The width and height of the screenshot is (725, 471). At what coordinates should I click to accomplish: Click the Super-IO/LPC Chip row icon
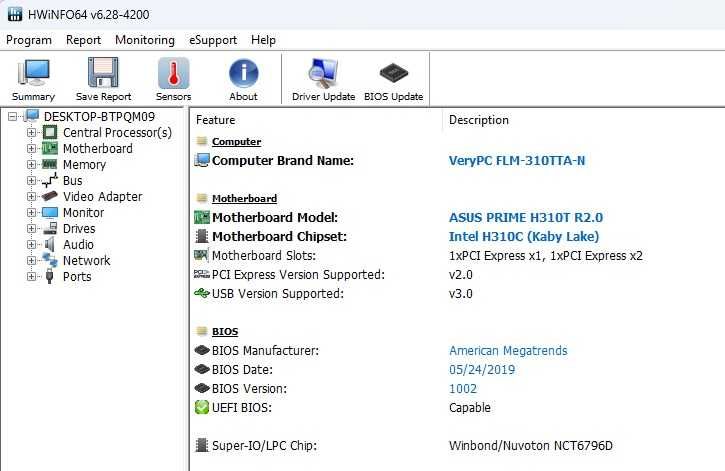click(x=202, y=445)
